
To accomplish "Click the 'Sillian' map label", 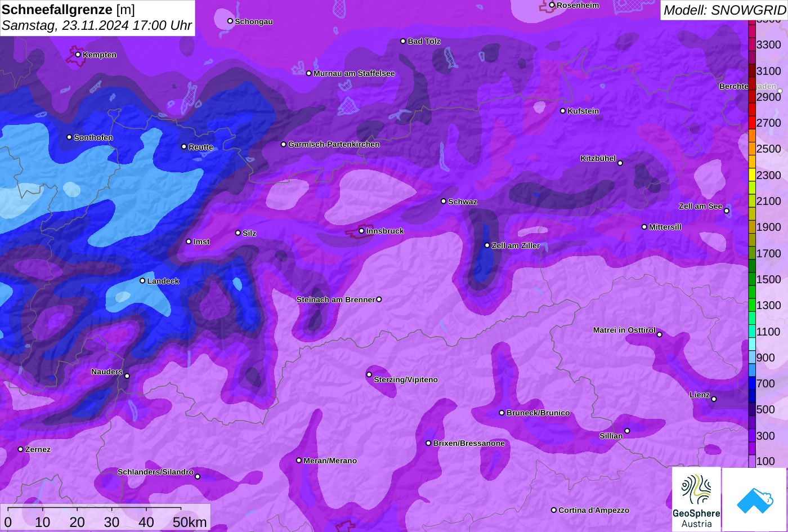I will pos(611,436).
